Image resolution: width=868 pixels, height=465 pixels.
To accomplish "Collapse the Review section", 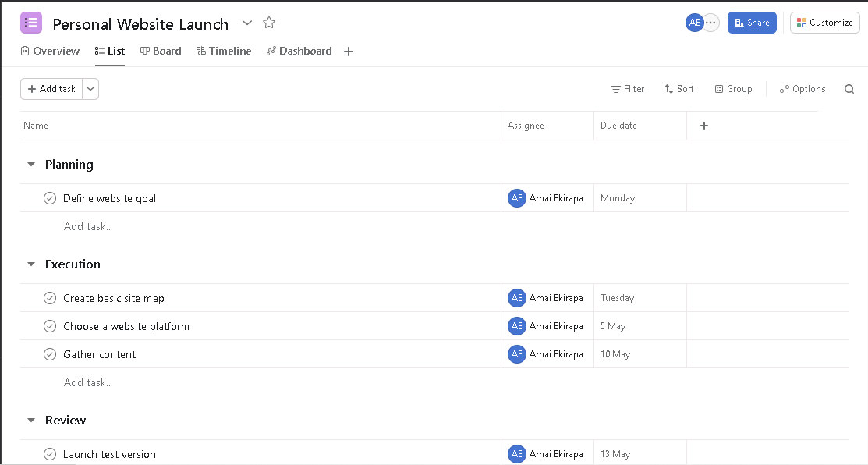I will 31,421.
